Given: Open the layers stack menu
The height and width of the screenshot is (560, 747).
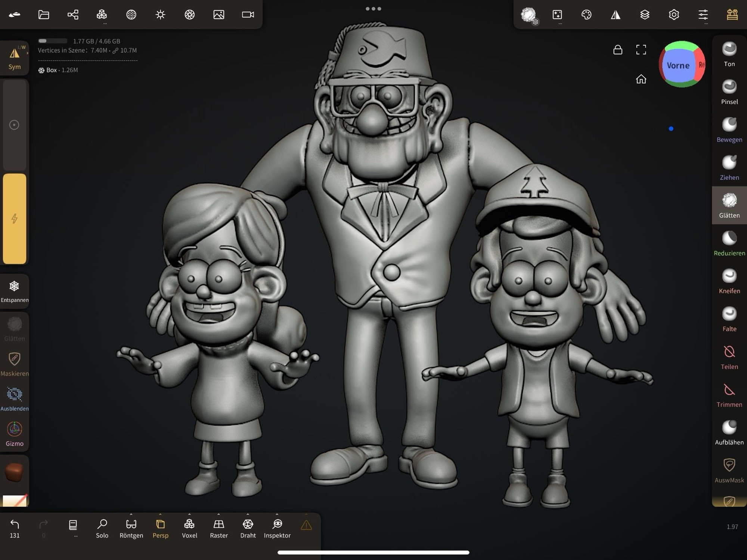Looking at the screenshot, I should tap(645, 15).
